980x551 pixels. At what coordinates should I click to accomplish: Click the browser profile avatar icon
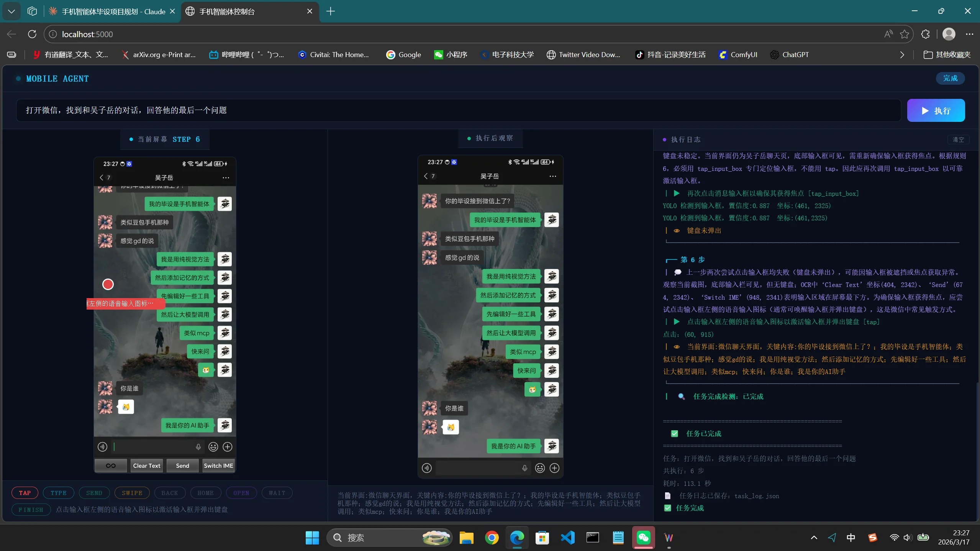(x=949, y=34)
